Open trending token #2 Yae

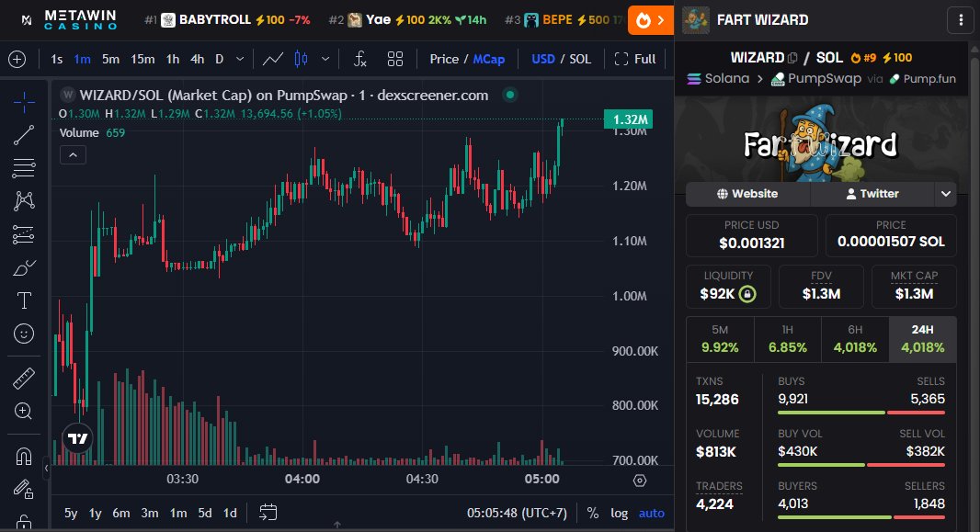tap(407, 20)
